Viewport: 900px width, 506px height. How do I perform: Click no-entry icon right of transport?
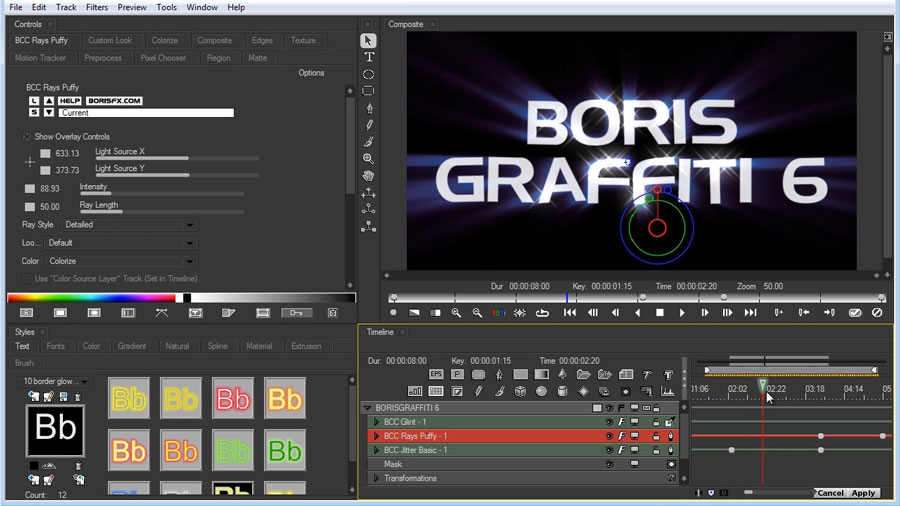tap(876, 313)
